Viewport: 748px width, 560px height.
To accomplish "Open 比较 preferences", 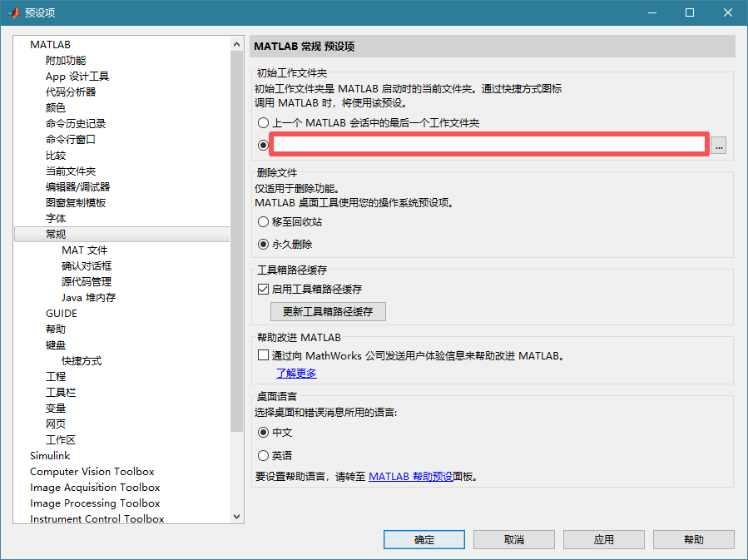I will point(56,156).
